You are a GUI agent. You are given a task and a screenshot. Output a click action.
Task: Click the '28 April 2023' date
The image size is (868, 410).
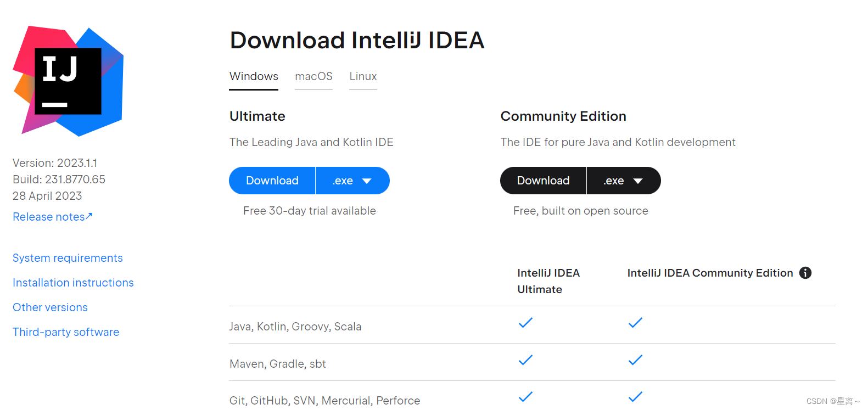(47, 196)
